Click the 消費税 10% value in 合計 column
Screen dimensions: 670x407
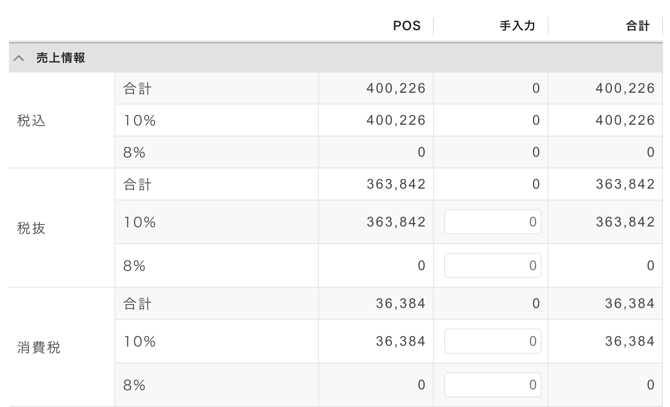pos(630,341)
